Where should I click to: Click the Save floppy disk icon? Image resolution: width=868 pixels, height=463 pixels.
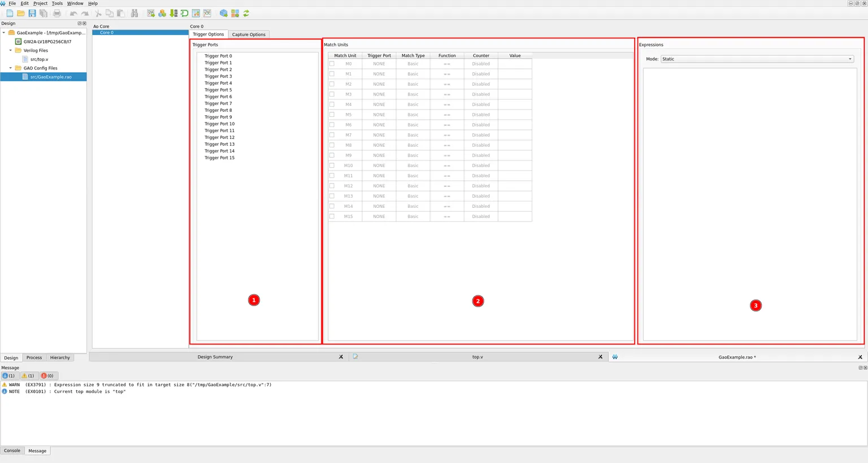point(32,13)
